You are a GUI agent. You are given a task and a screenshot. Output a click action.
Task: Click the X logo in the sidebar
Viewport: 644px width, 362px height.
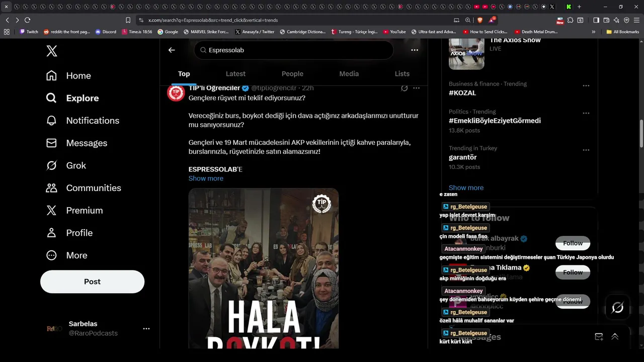(51, 51)
